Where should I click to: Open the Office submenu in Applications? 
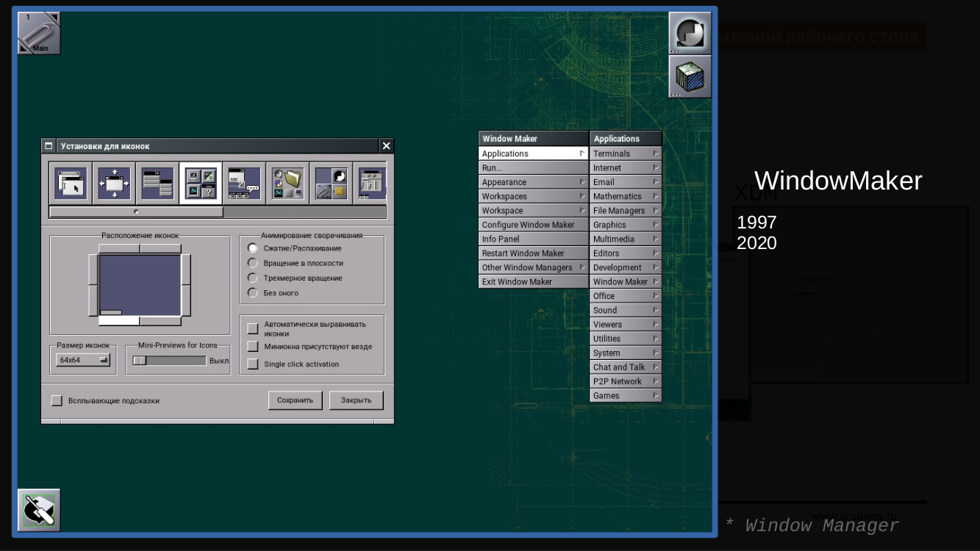pos(626,296)
